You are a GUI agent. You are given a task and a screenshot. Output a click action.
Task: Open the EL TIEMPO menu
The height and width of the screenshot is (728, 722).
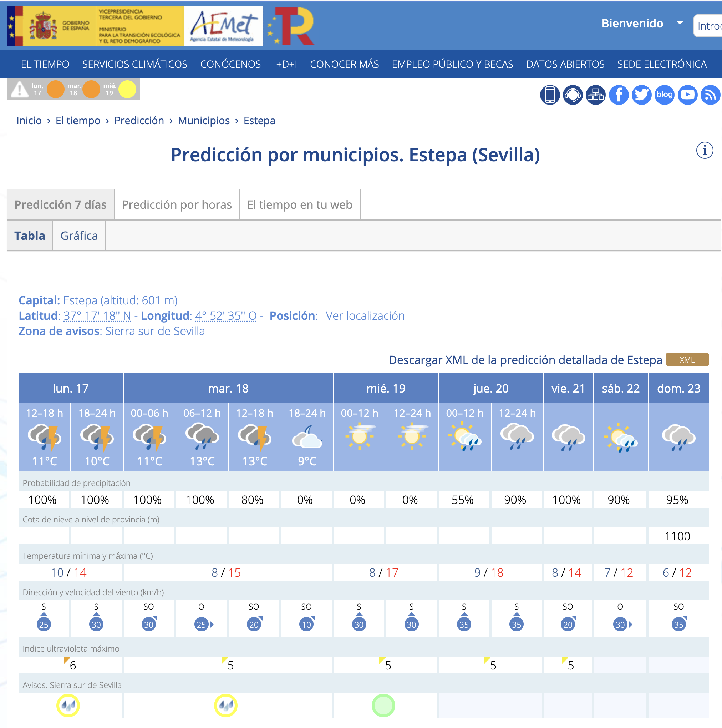[x=45, y=64]
